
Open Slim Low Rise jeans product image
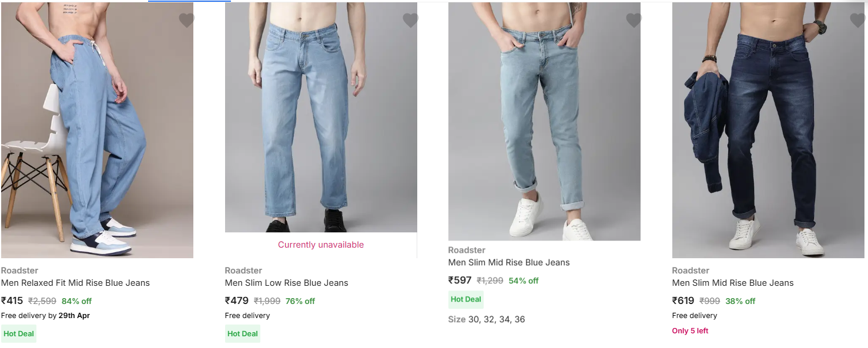pyautogui.click(x=321, y=117)
